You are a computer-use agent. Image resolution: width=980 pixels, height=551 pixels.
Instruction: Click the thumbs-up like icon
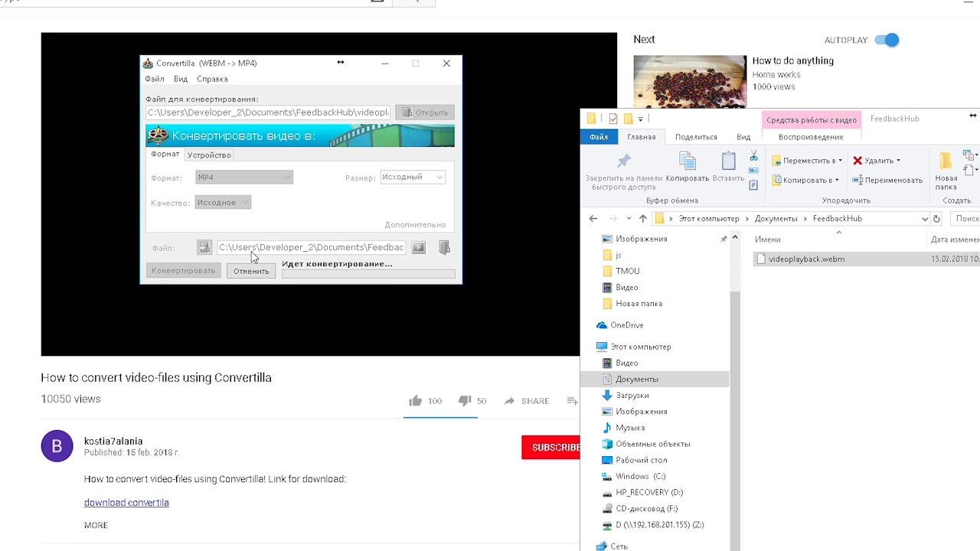(415, 401)
